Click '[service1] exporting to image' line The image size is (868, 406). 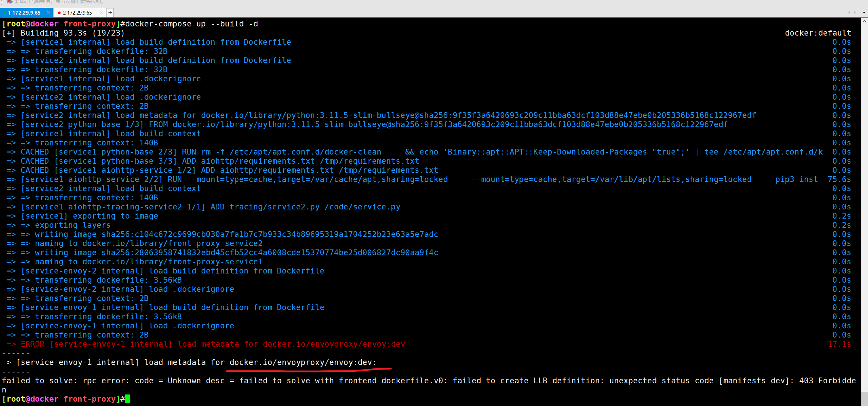coord(90,216)
